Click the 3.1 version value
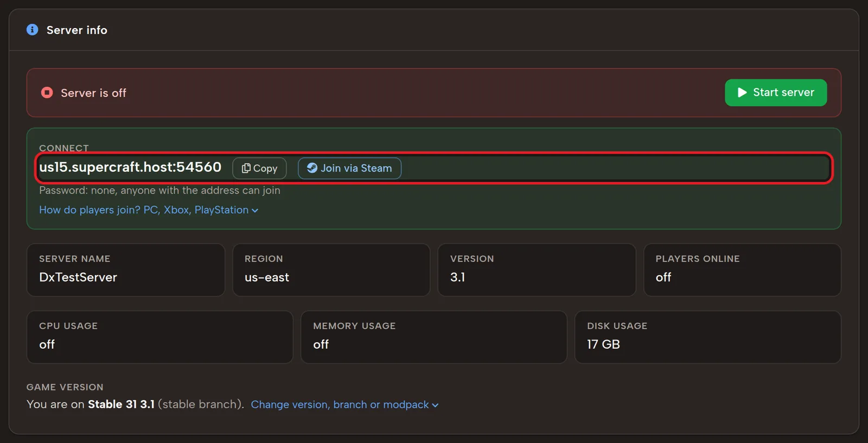Image resolution: width=868 pixels, height=443 pixels. pyautogui.click(x=457, y=277)
